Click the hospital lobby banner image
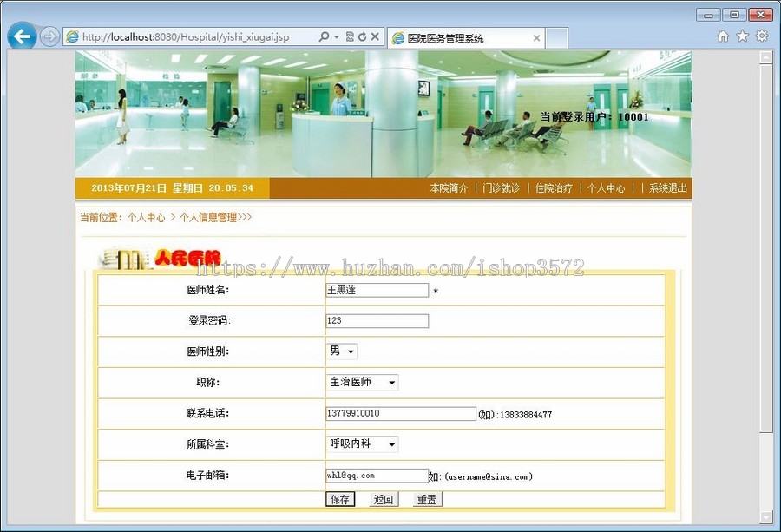 click(x=384, y=114)
